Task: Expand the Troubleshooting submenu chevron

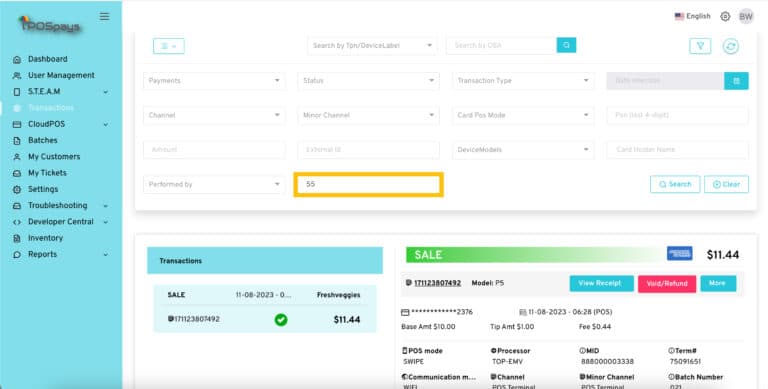Action: 105,206
